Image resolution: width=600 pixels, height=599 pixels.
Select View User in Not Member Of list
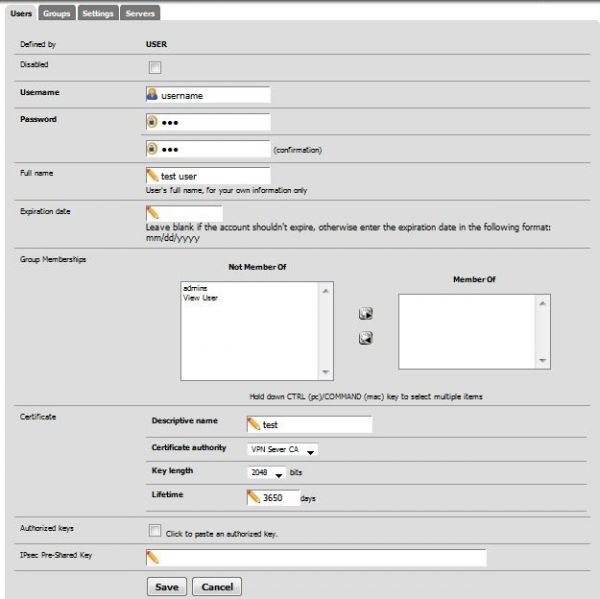click(x=200, y=298)
